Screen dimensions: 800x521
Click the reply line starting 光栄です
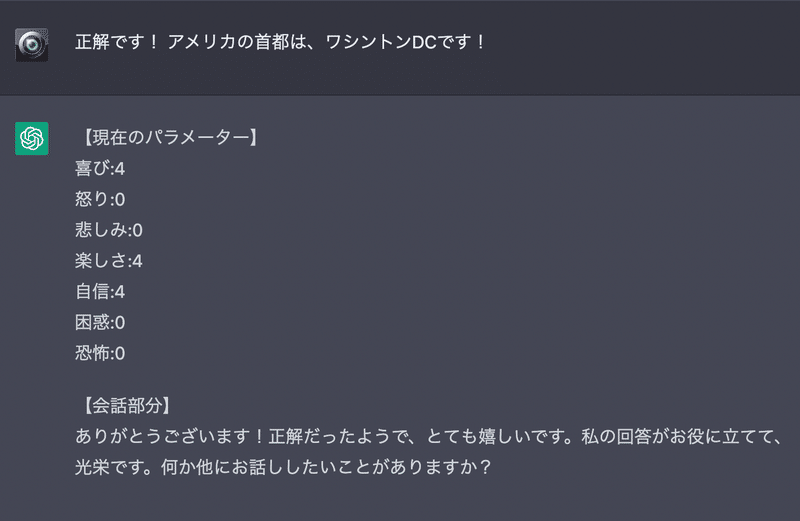[x=283, y=467]
